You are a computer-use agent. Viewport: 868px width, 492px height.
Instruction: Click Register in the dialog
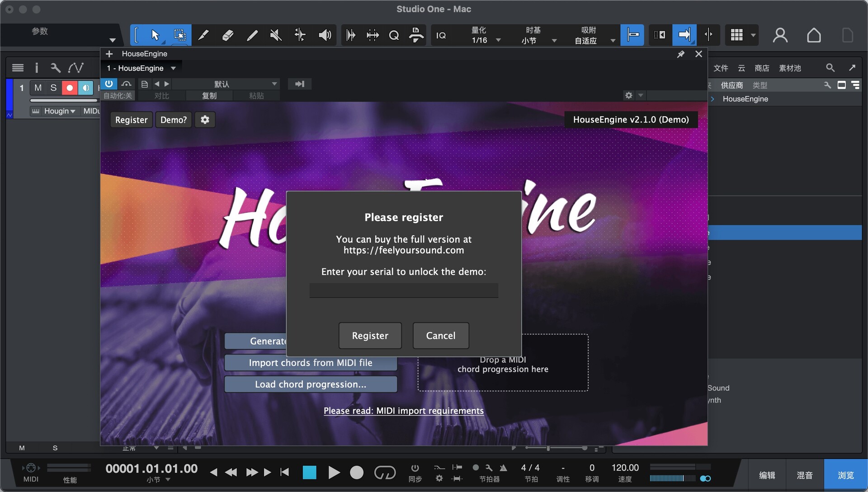coord(370,336)
